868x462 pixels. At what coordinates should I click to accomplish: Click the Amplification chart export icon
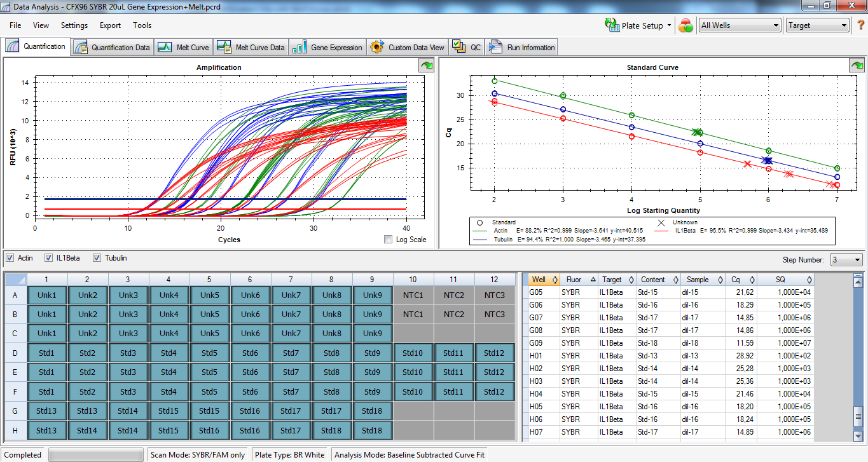click(425, 65)
